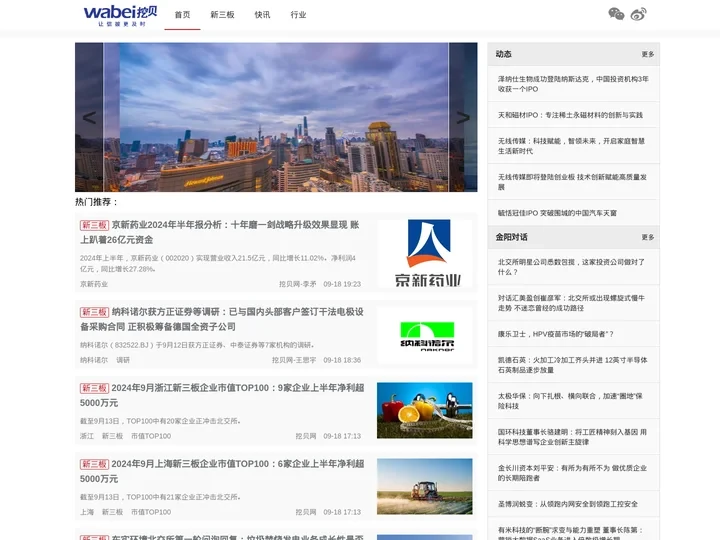This screenshot has height=540, width=720.
Task: Open 2024年9月上海新三板企业市值TOP100 headline
Action: (x=222, y=471)
